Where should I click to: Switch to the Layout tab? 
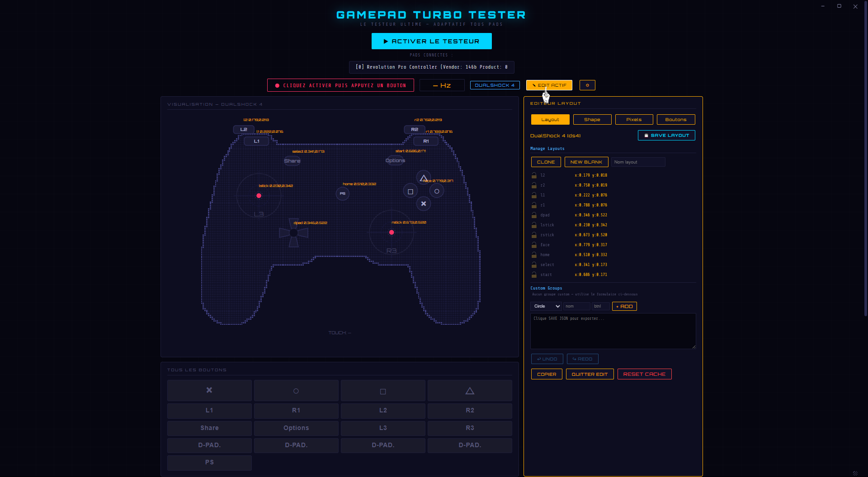(x=550, y=120)
